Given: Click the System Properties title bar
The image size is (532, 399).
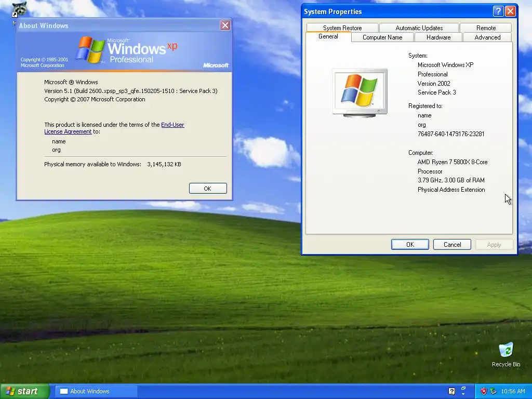Looking at the screenshot, I should [x=397, y=11].
